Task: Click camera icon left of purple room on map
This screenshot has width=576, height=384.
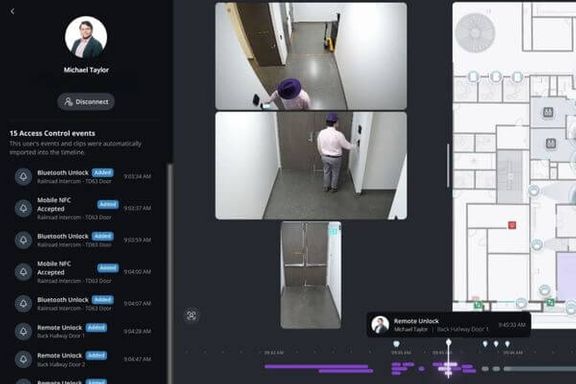Action: (x=544, y=290)
